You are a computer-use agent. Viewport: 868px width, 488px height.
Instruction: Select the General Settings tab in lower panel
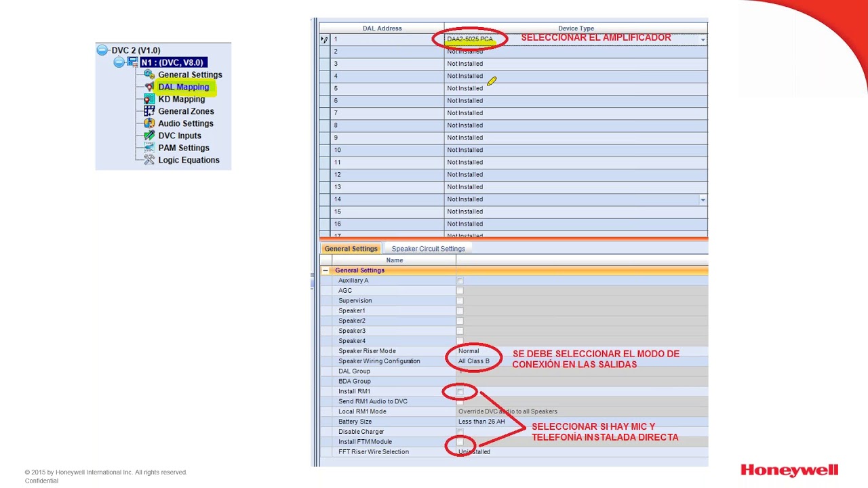click(351, 249)
